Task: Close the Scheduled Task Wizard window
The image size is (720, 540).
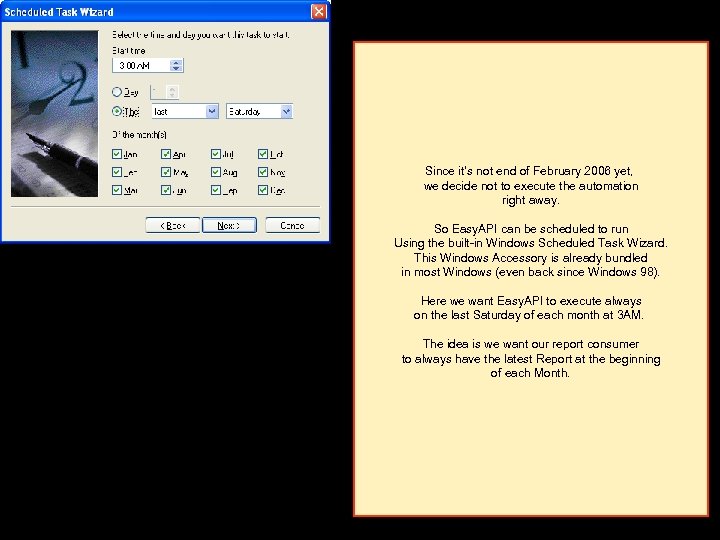Action: coord(319,11)
